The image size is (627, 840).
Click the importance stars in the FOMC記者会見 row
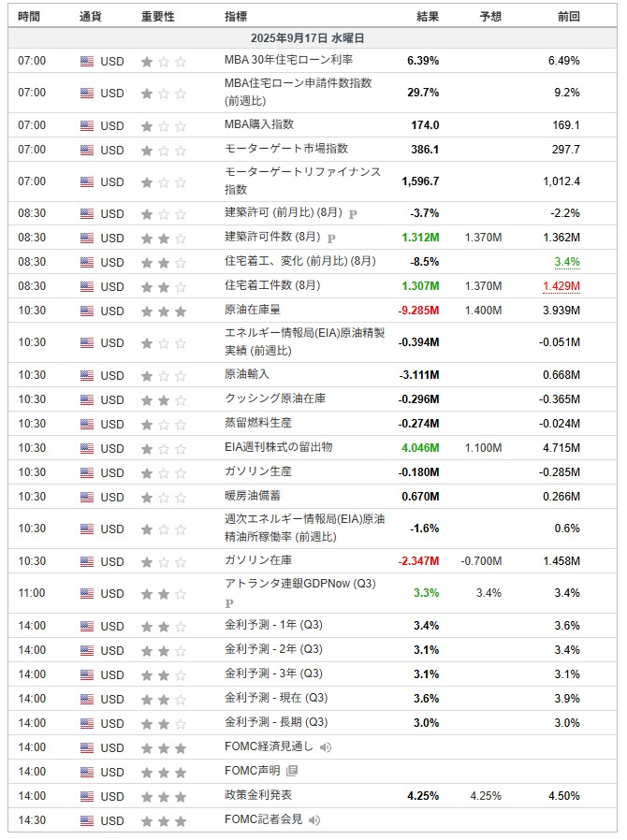[164, 820]
